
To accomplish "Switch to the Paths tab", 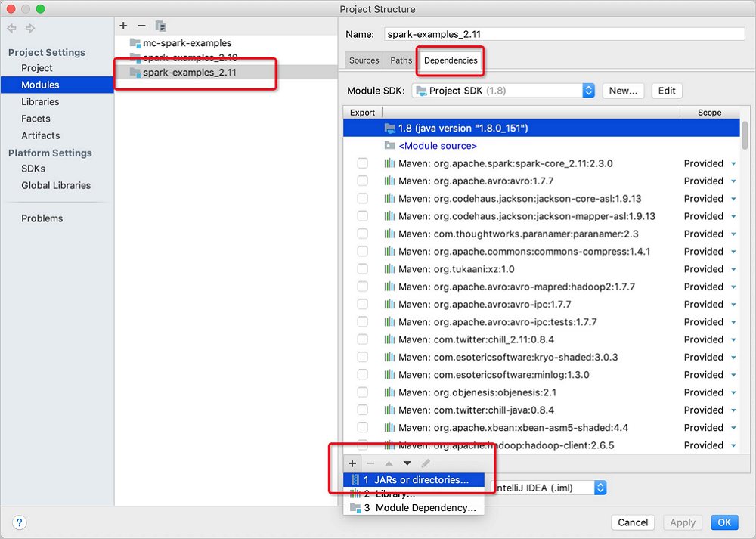I will tap(401, 60).
